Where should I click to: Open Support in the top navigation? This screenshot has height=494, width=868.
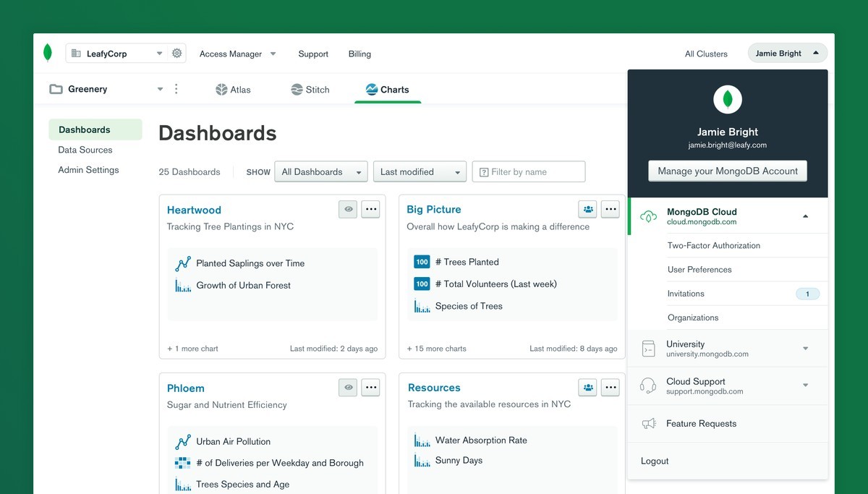[313, 54]
